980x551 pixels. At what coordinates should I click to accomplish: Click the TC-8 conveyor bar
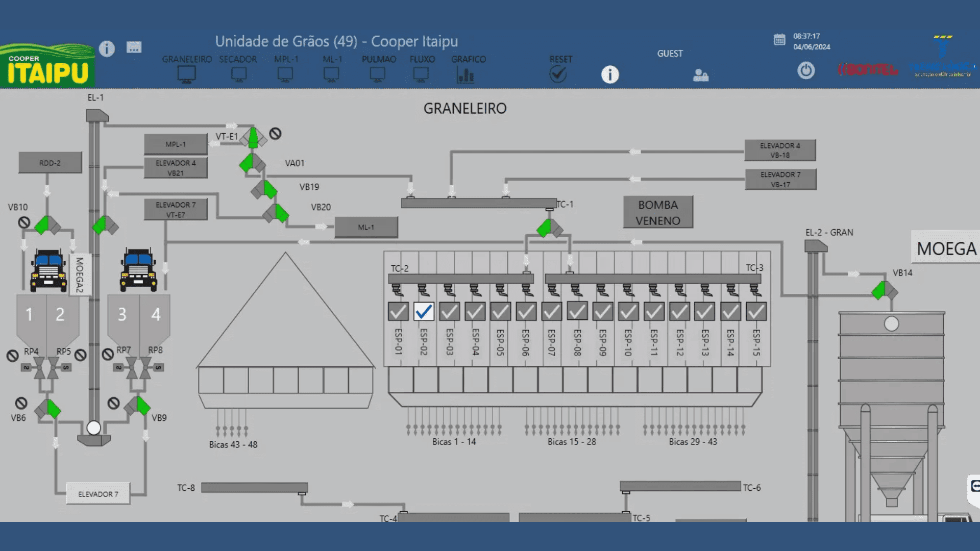click(x=255, y=488)
